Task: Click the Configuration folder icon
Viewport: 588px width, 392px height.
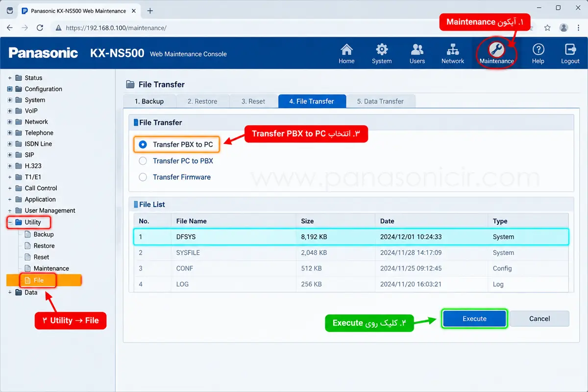Action: (x=19, y=89)
